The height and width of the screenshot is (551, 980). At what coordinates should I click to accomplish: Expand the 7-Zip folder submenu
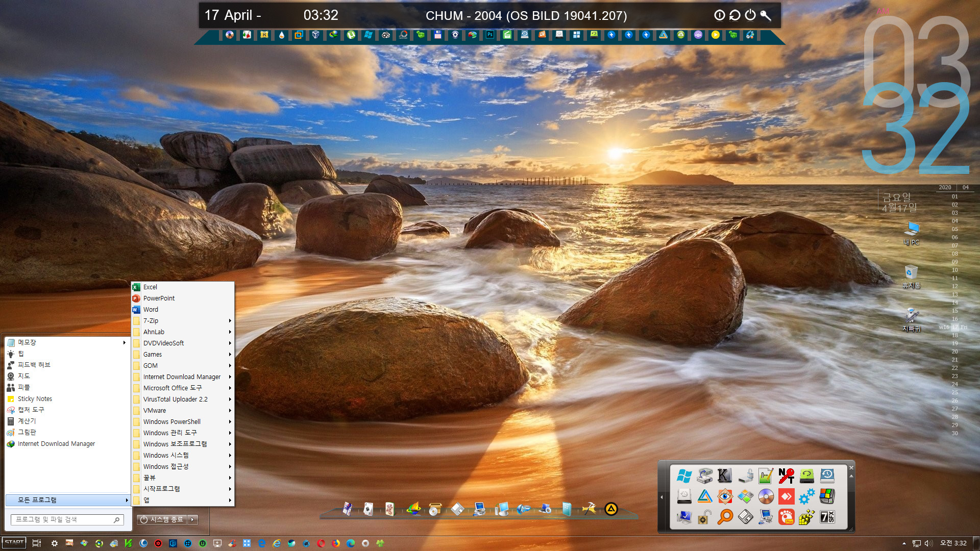click(183, 321)
